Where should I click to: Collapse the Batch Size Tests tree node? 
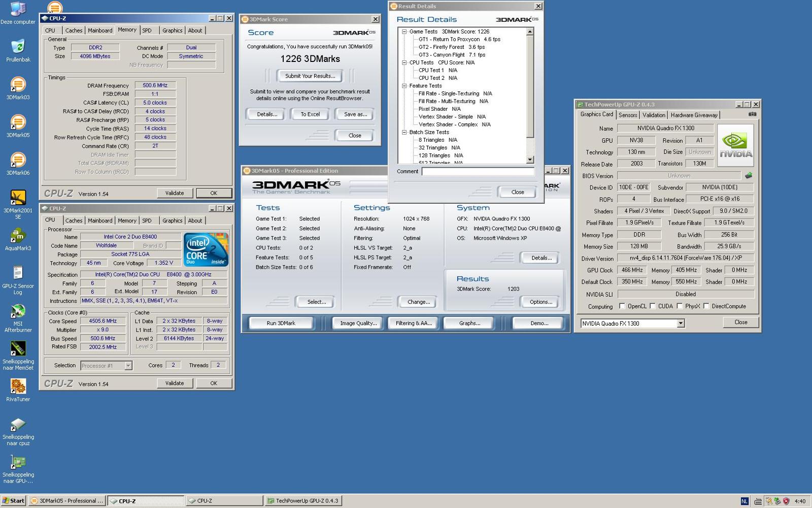click(x=404, y=132)
